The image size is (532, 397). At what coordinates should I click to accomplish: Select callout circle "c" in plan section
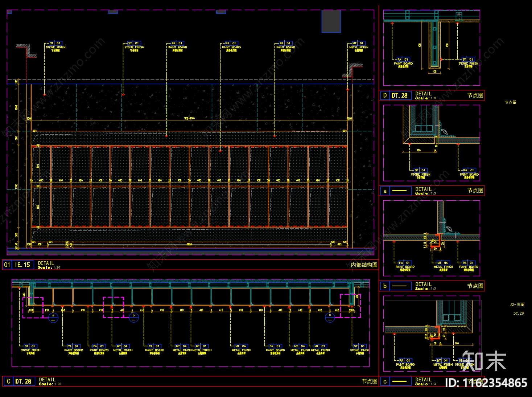pyautogui.click(x=330, y=318)
